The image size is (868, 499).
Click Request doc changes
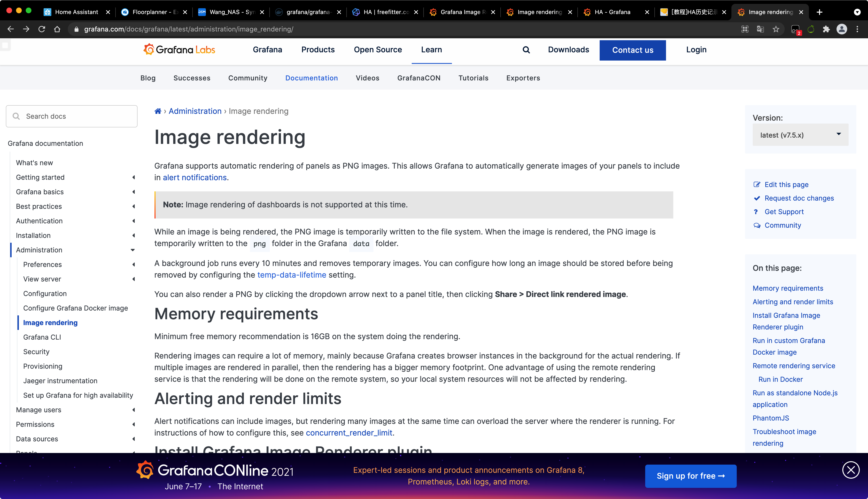(799, 198)
